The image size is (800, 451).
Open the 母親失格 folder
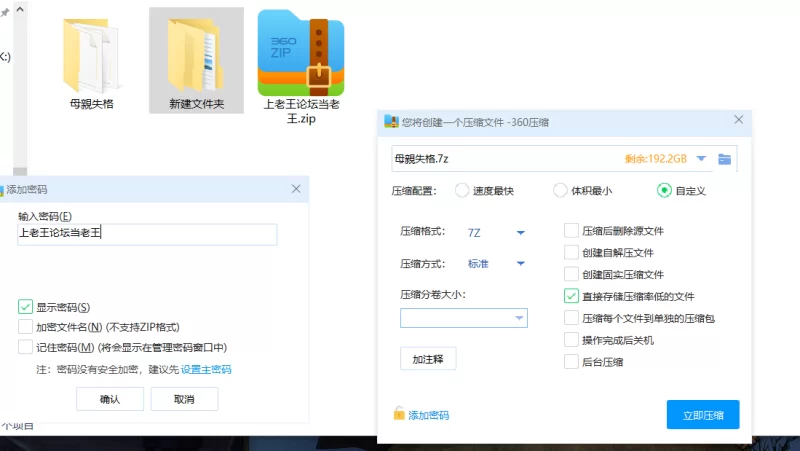91,61
